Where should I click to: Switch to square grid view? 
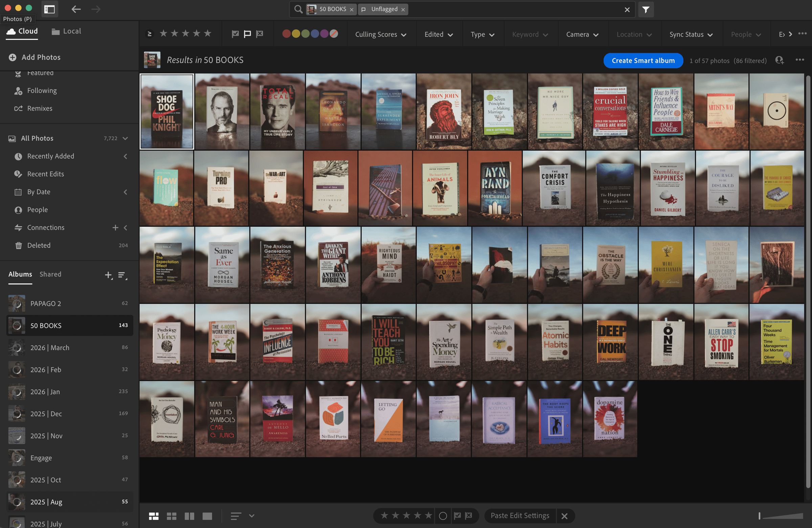[171, 516]
